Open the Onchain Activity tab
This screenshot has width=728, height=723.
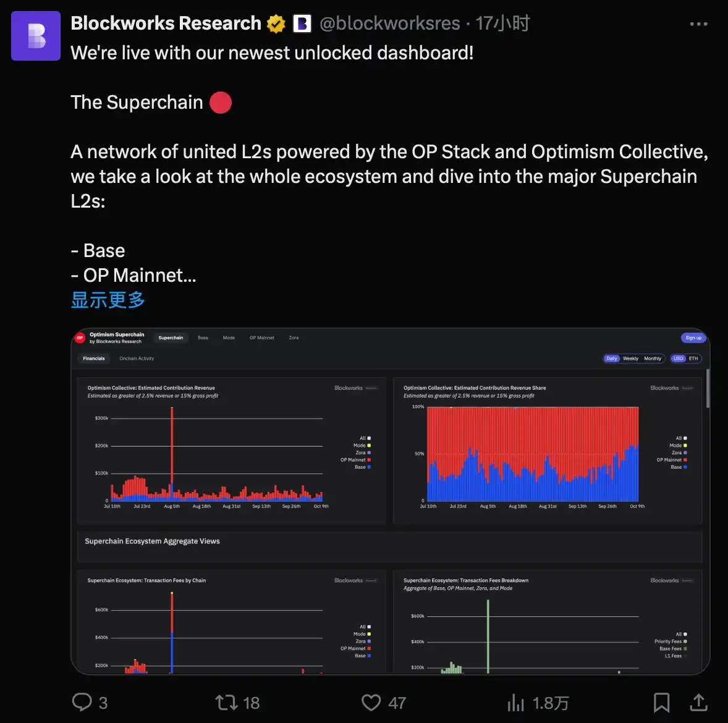point(137,358)
